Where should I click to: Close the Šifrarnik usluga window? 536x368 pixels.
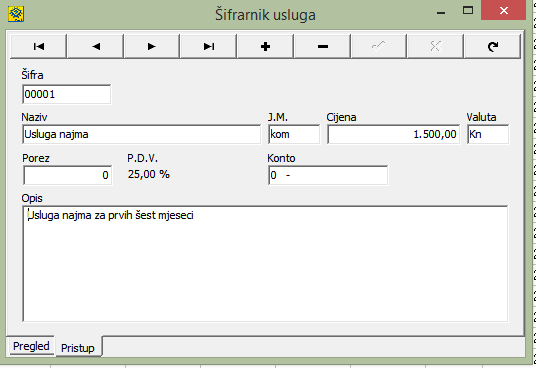pyautogui.click(x=503, y=11)
